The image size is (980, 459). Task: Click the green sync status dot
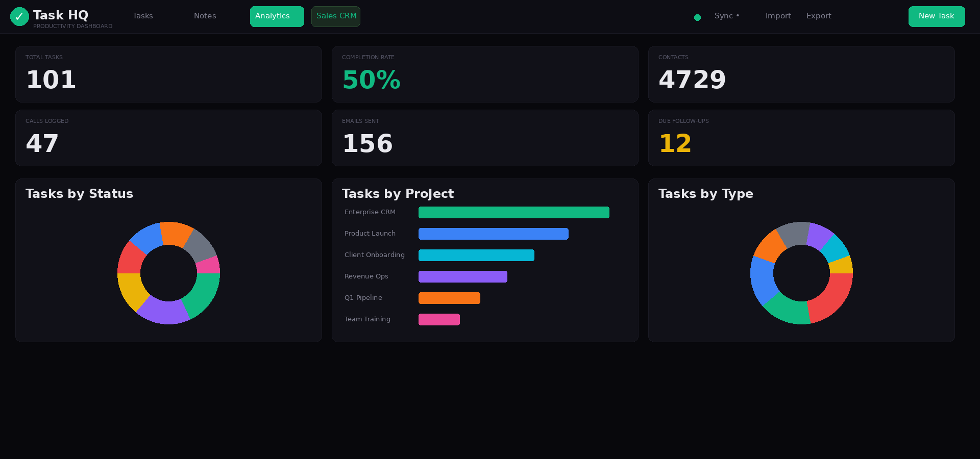tap(697, 17)
